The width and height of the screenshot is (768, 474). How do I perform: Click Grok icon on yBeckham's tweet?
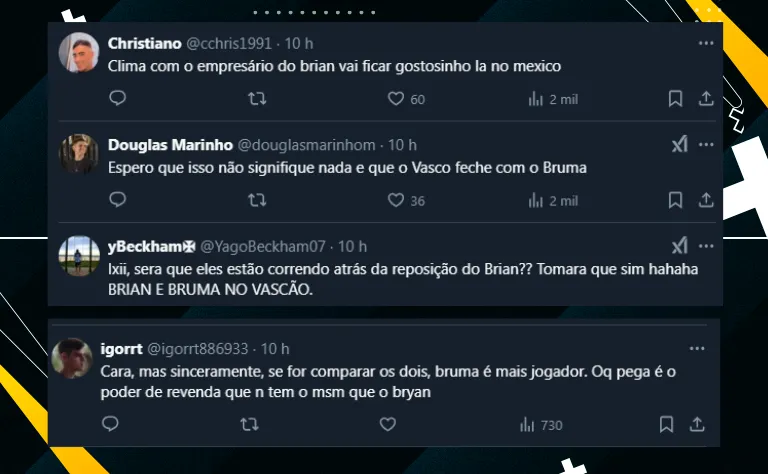679,246
